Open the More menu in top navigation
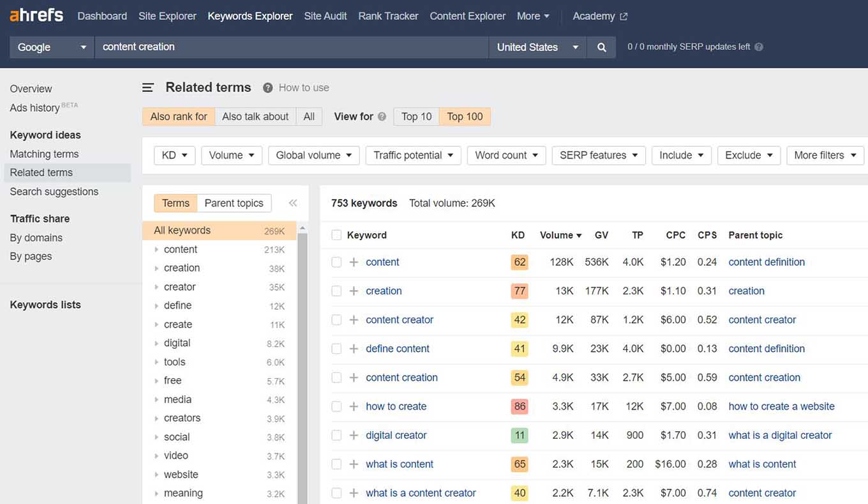 tap(533, 16)
